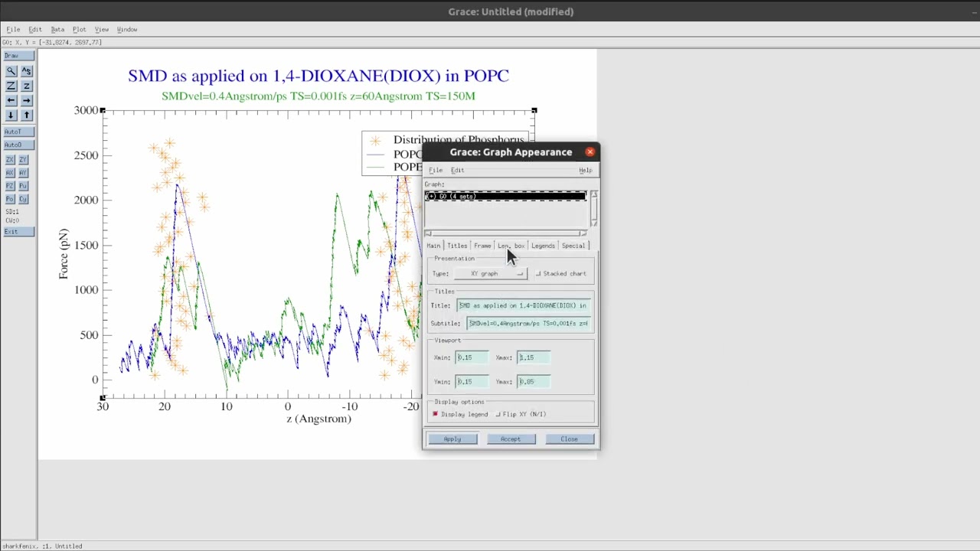The width and height of the screenshot is (980, 551).
Task: Close the Graph Appearance dialog via red X
Action: 590,152
